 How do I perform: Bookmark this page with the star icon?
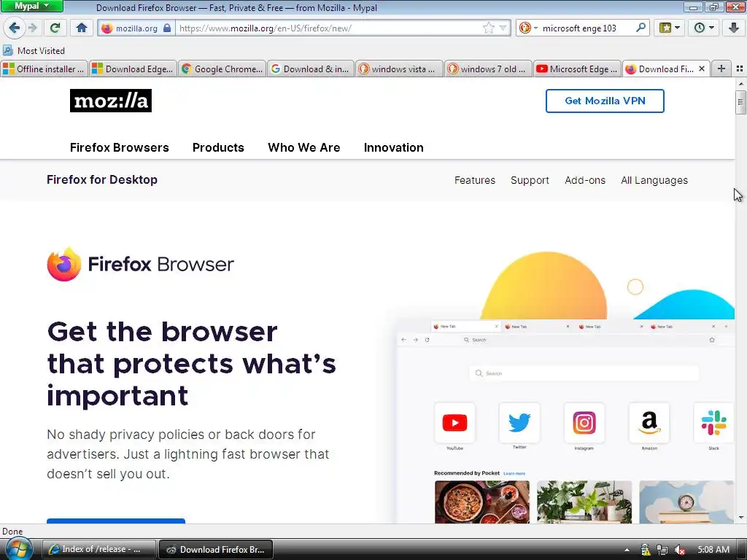[488, 28]
